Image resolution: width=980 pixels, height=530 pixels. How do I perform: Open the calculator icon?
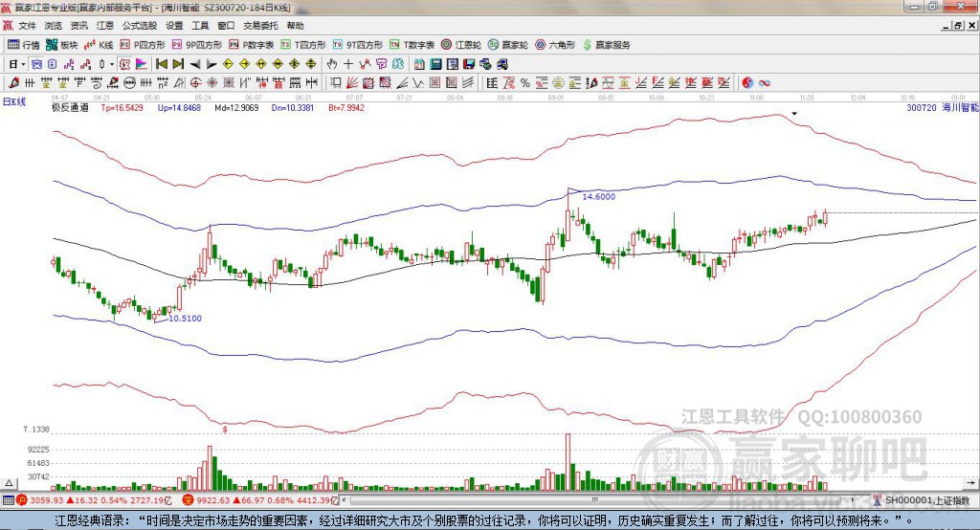[435, 64]
